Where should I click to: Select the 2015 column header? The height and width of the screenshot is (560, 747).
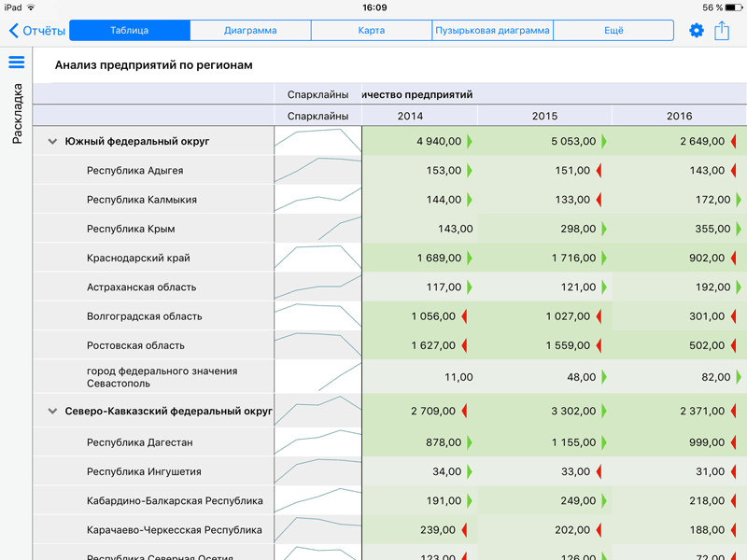[x=544, y=116]
